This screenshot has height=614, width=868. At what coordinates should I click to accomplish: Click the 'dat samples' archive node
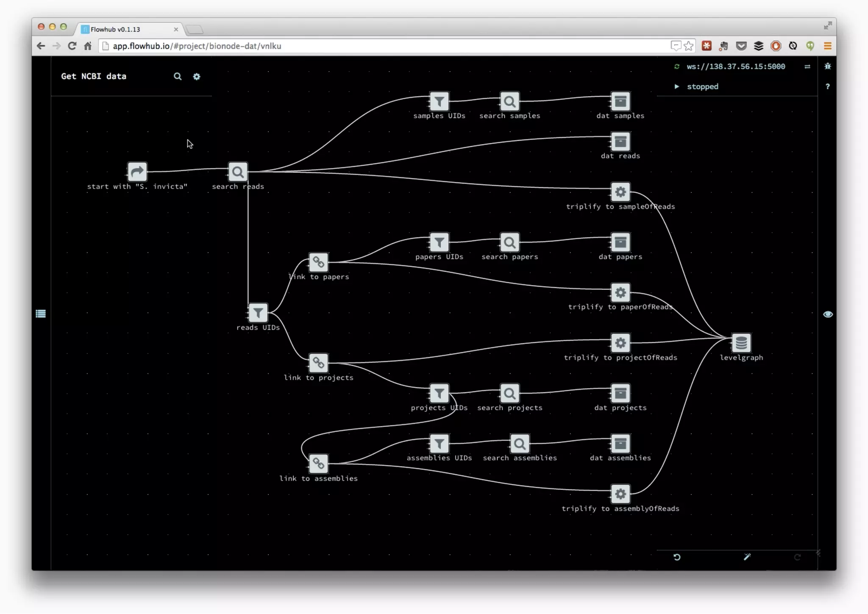pos(620,101)
